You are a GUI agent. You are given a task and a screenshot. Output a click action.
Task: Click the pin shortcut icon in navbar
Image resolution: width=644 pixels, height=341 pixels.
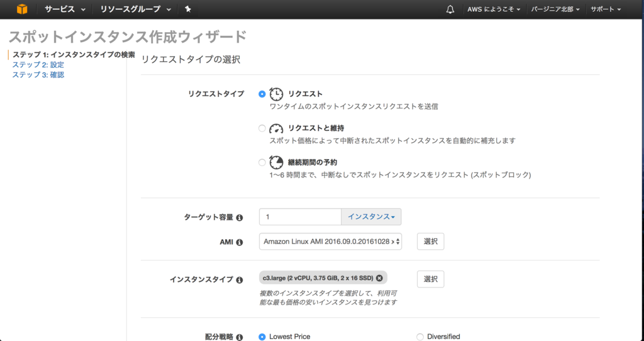point(187,9)
